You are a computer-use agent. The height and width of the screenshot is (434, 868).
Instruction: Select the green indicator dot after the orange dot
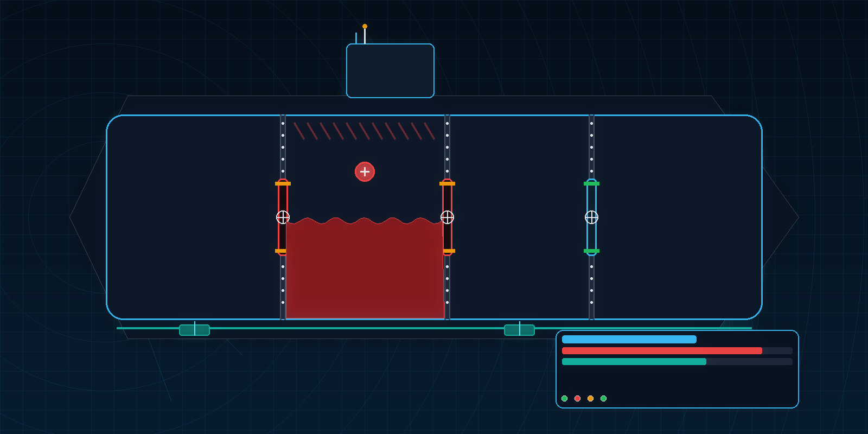[x=603, y=399]
